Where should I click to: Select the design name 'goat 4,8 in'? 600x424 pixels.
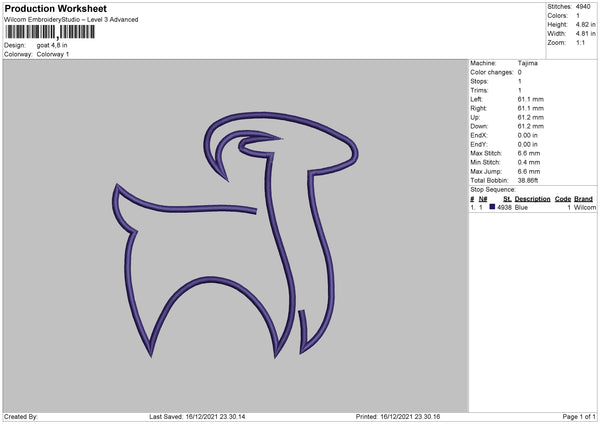(x=52, y=45)
